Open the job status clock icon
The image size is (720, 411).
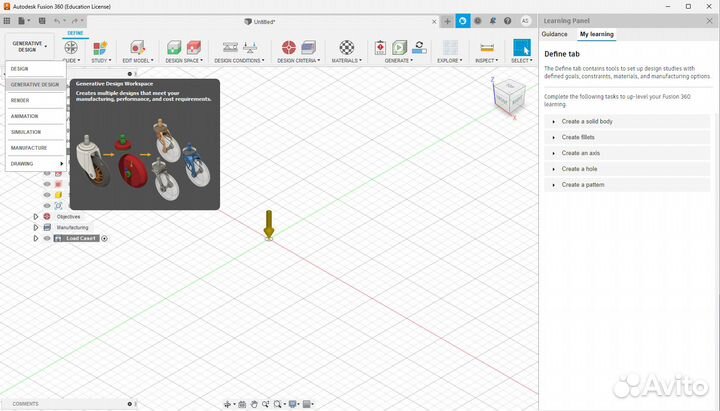[x=478, y=21]
